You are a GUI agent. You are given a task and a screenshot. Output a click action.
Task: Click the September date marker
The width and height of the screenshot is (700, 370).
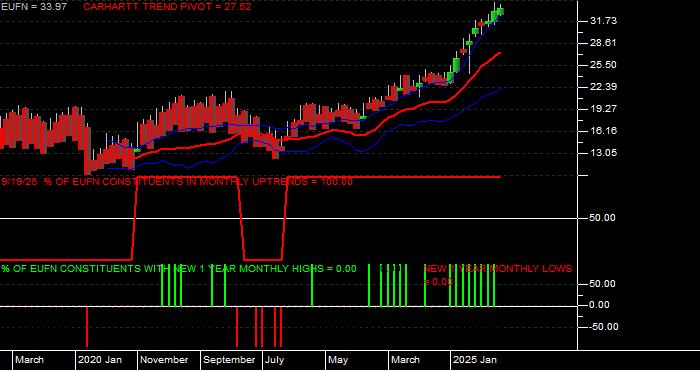coord(229,360)
